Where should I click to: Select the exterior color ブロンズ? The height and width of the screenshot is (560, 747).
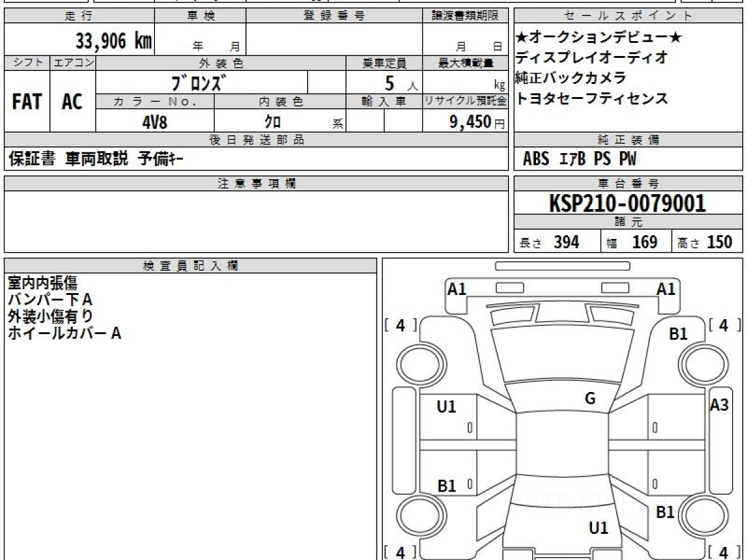click(x=199, y=82)
